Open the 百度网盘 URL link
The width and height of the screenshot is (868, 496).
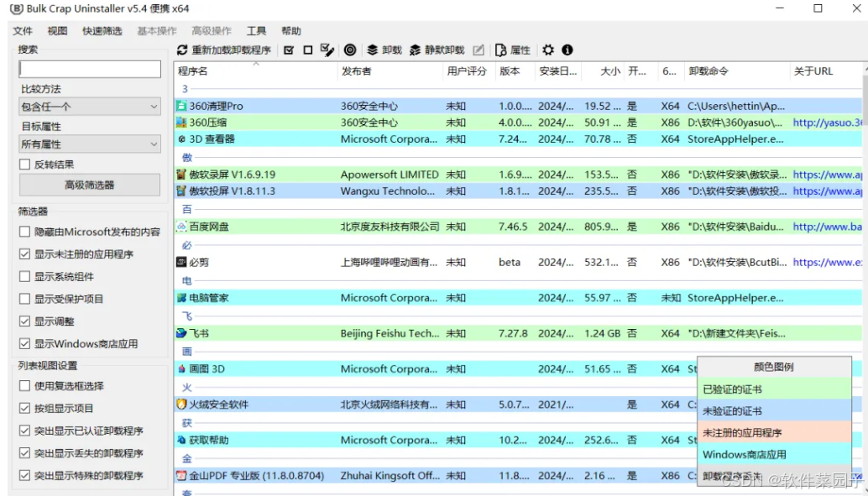(827, 227)
